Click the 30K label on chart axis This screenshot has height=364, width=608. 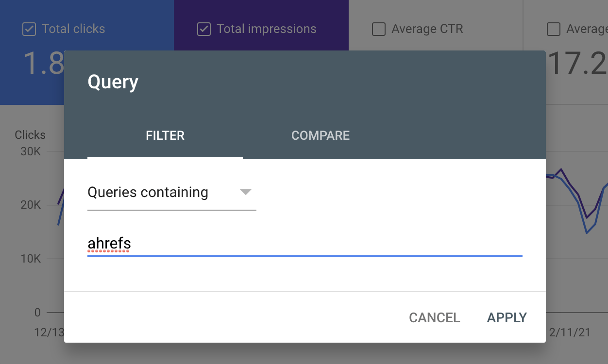click(31, 151)
